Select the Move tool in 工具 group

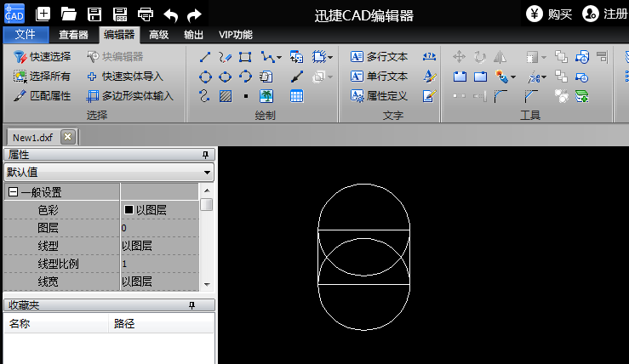459,57
